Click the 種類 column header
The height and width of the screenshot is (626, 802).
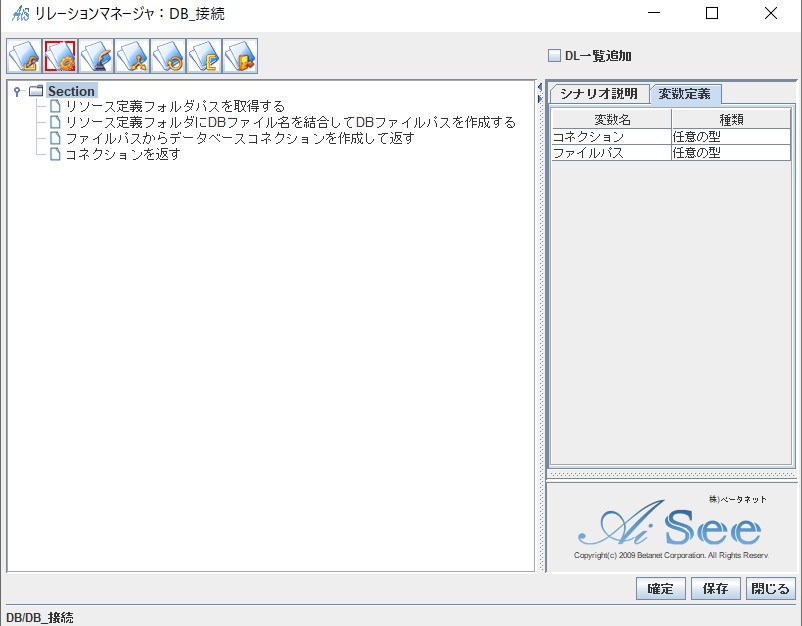(x=731, y=120)
